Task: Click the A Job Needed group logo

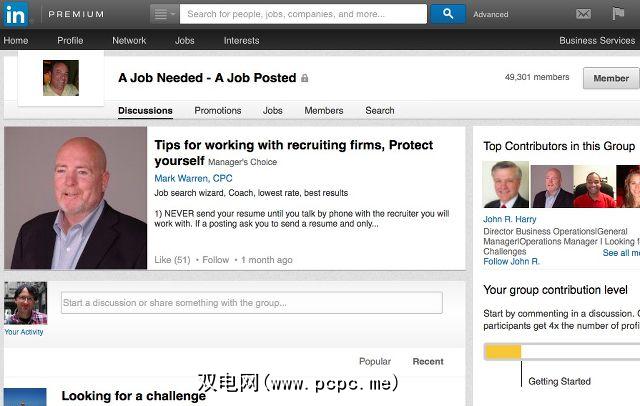Action: [x=60, y=78]
